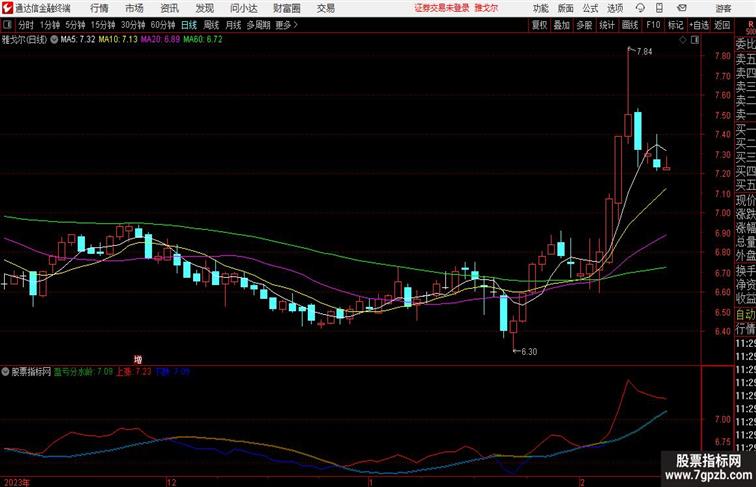Click the 2023年 date axis label
The image size is (756, 487).
16,482
